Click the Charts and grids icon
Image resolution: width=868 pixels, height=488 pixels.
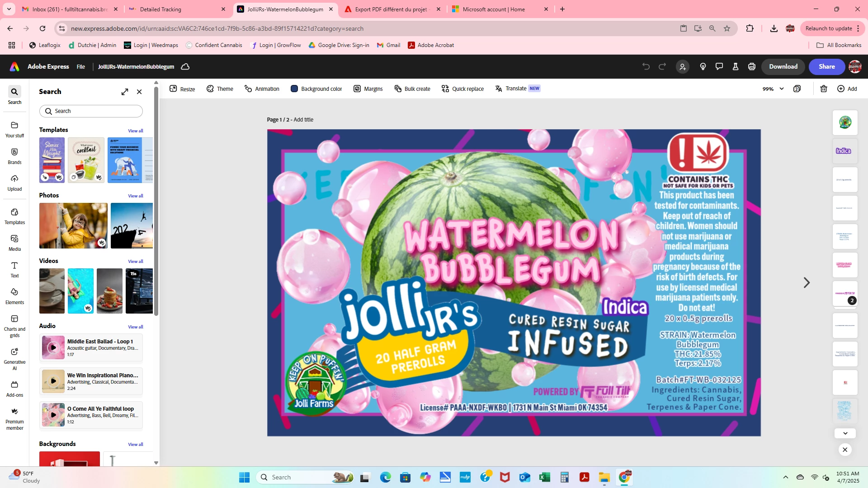click(14, 325)
